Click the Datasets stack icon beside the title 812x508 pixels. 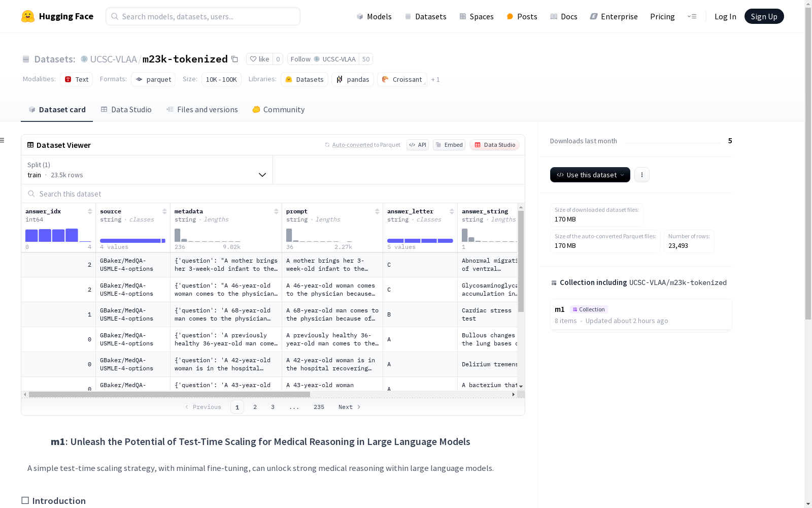pyautogui.click(x=26, y=59)
